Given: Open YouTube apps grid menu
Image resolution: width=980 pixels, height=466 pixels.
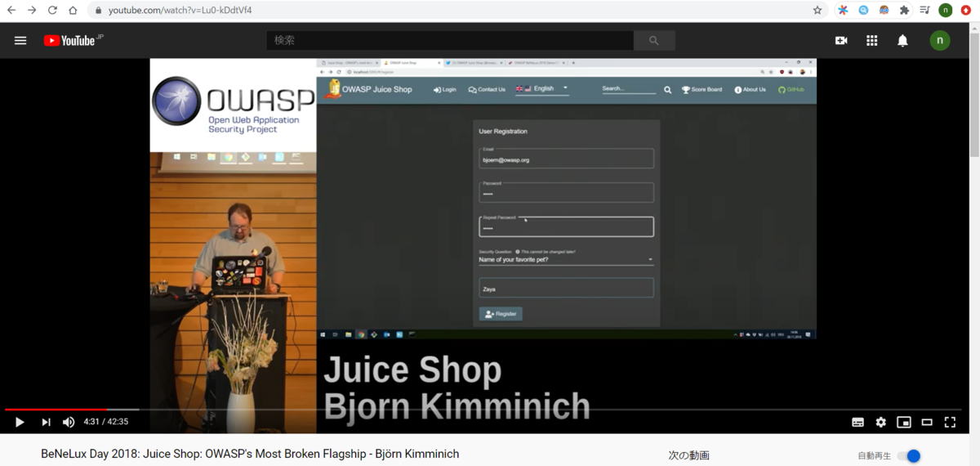Looking at the screenshot, I should [871, 40].
